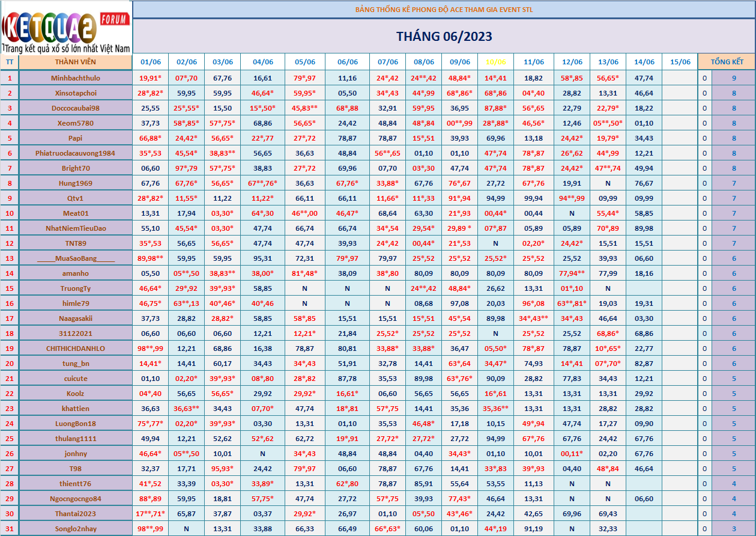
Task: Select the TT row number header
Action: pos(9,62)
